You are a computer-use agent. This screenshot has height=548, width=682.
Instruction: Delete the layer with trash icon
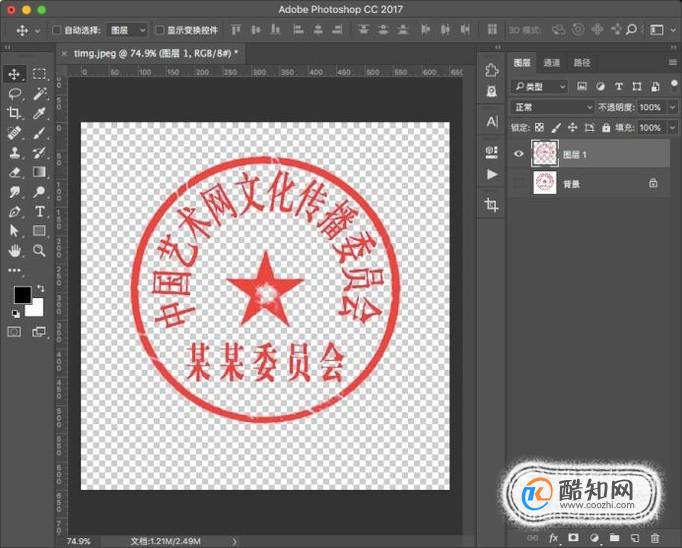click(655, 538)
